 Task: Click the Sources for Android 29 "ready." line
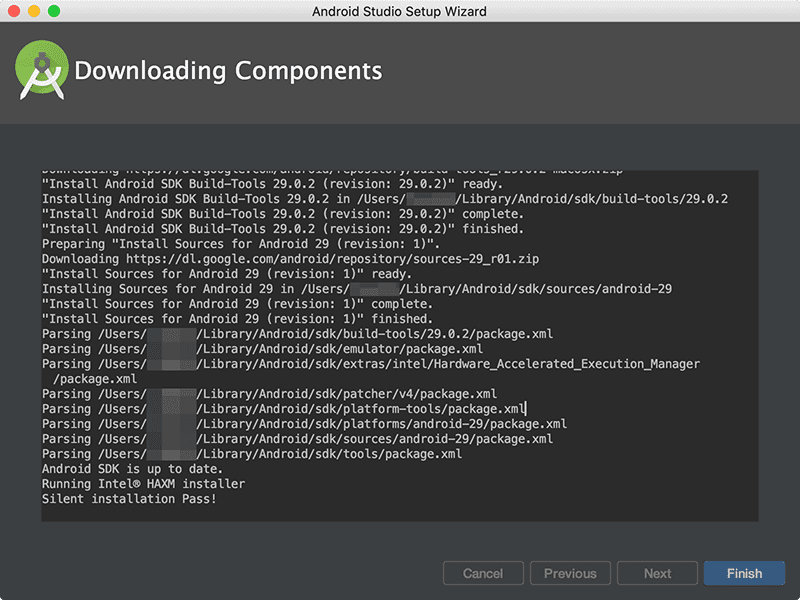click(227, 274)
